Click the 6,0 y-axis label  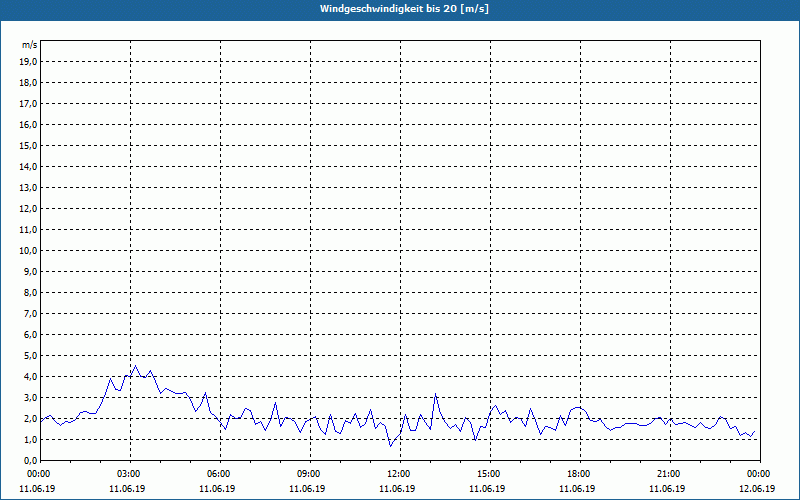click(30, 335)
